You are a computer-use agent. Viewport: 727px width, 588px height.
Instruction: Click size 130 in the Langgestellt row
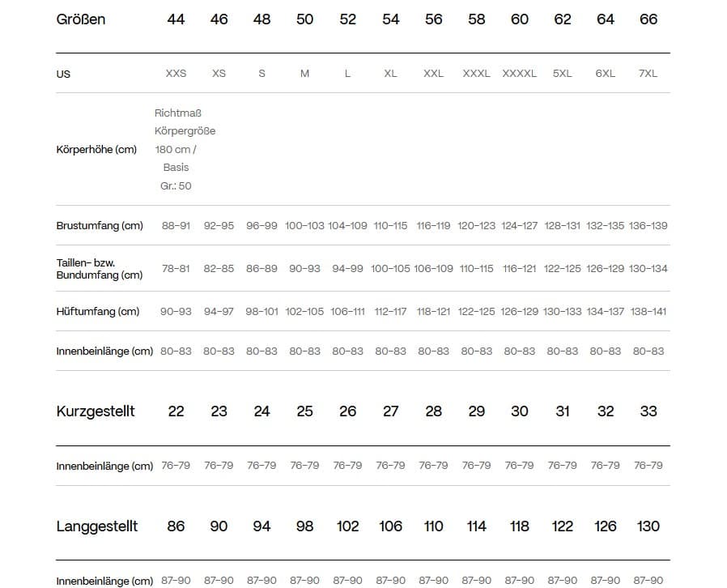(648, 526)
